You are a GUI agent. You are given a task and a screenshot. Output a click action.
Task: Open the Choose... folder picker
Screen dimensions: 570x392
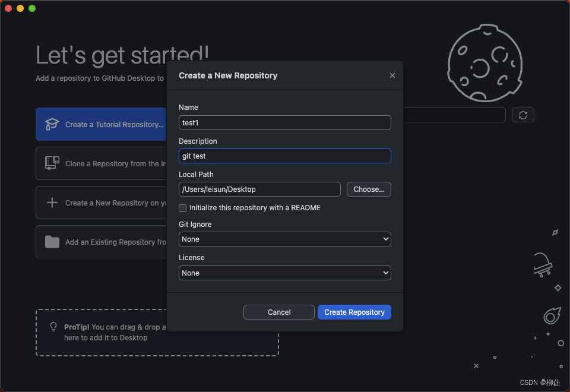(x=369, y=189)
